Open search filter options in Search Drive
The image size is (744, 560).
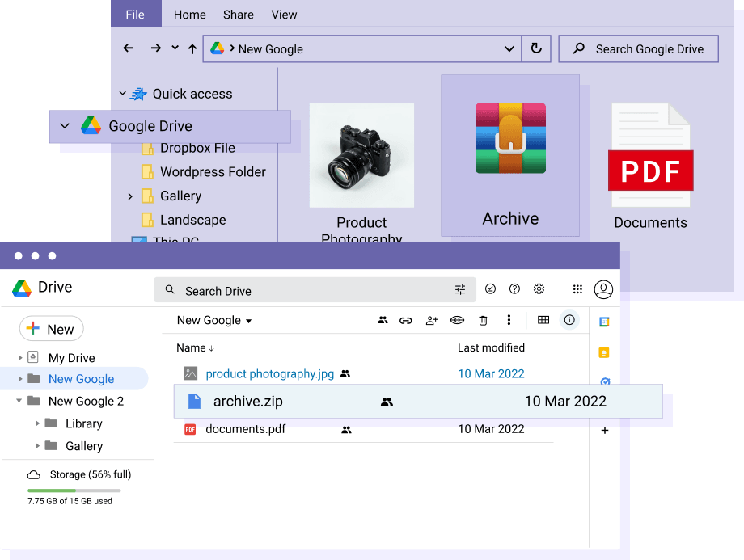click(460, 290)
